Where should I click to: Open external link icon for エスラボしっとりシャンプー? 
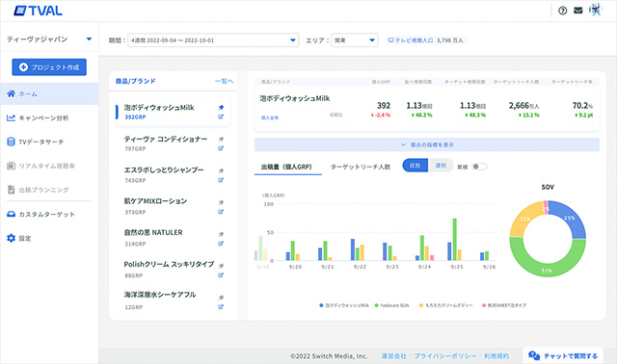221,180
